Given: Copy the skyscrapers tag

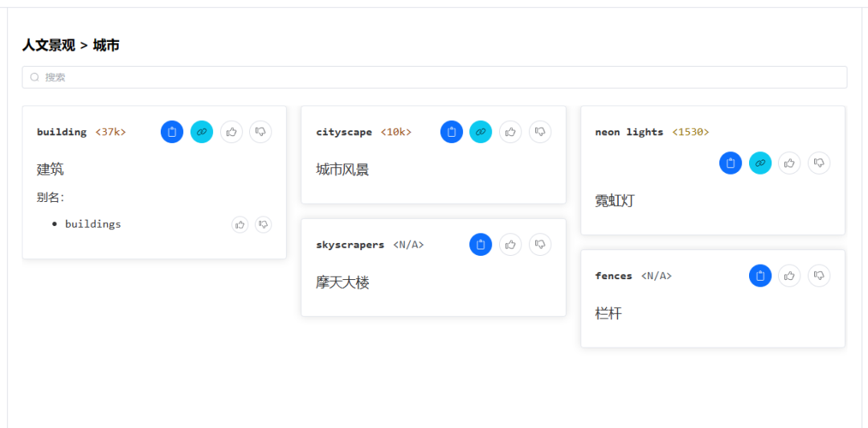Looking at the screenshot, I should click(481, 245).
